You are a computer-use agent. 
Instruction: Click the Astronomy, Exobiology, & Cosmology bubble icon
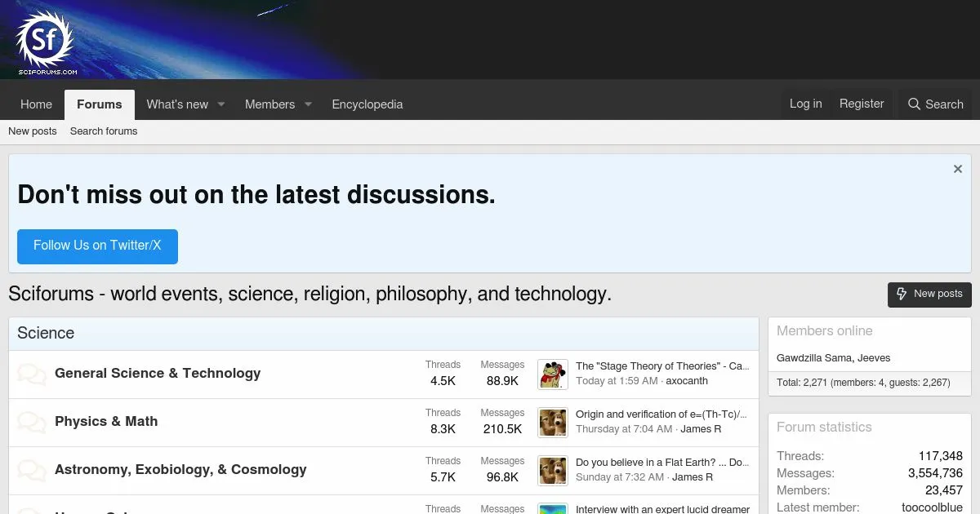coord(32,471)
